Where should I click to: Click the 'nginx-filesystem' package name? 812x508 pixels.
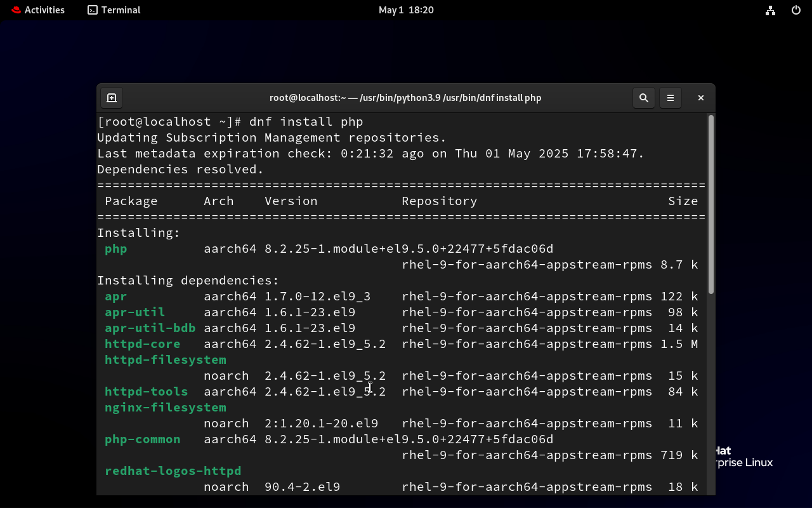166,408
